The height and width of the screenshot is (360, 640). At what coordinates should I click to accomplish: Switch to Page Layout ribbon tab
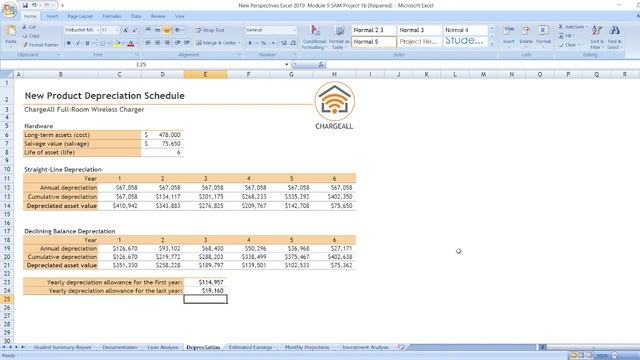pos(80,16)
